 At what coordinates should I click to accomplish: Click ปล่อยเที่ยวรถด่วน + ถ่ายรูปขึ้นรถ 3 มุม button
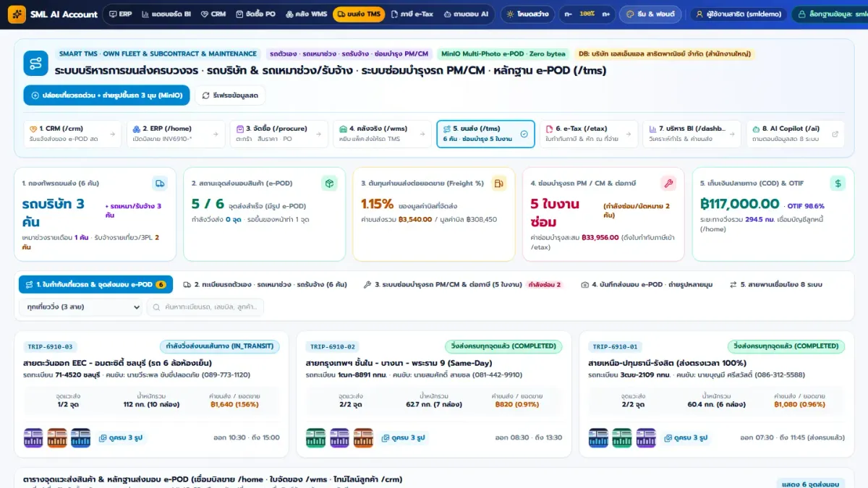point(107,95)
